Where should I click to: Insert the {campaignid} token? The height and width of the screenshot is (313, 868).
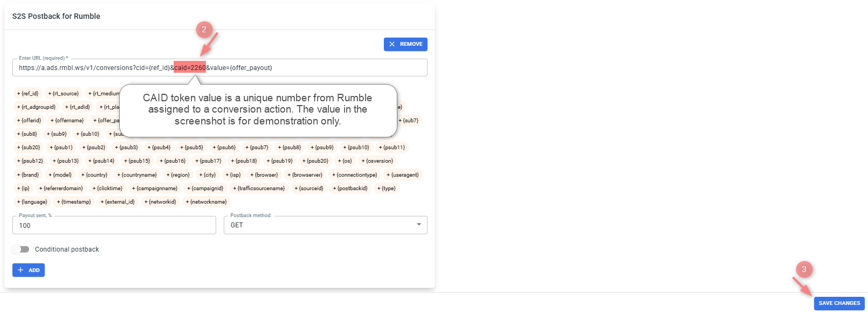(x=205, y=189)
